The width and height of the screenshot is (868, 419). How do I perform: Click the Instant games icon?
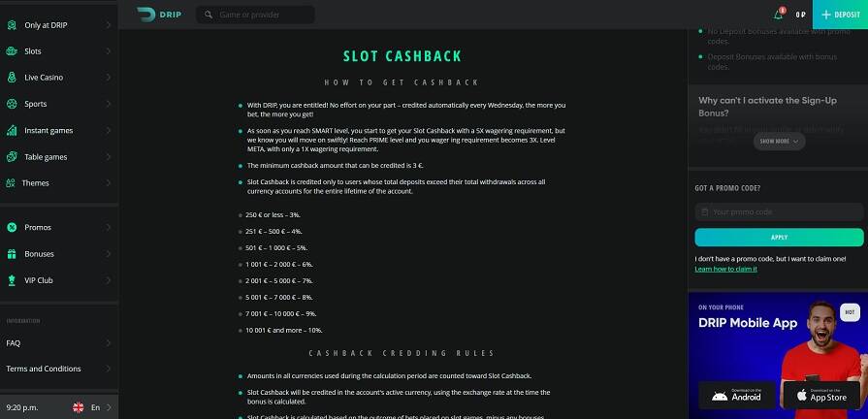[x=11, y=130]
